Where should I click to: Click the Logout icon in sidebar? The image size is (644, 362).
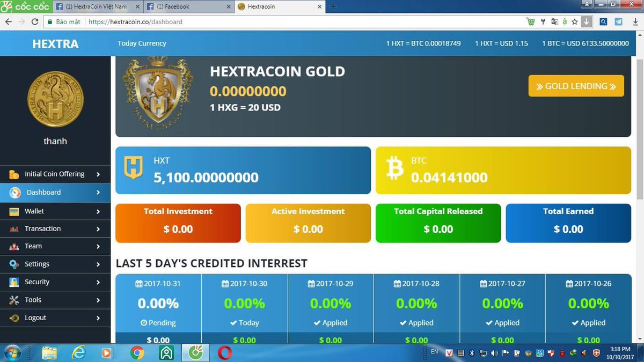(x=14, y=318)
